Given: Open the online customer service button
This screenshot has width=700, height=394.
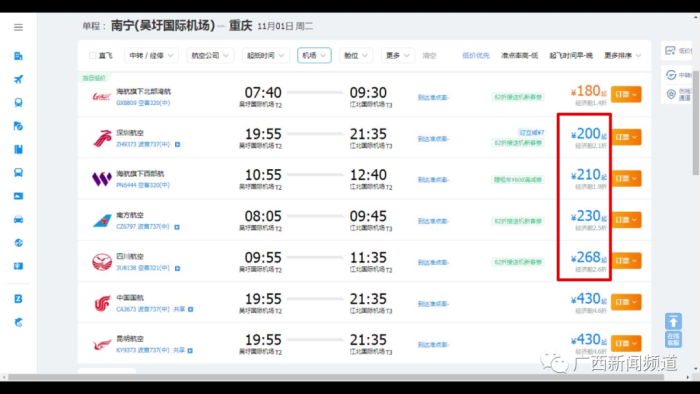Looking at the screenshot, I should coord(673,339).
